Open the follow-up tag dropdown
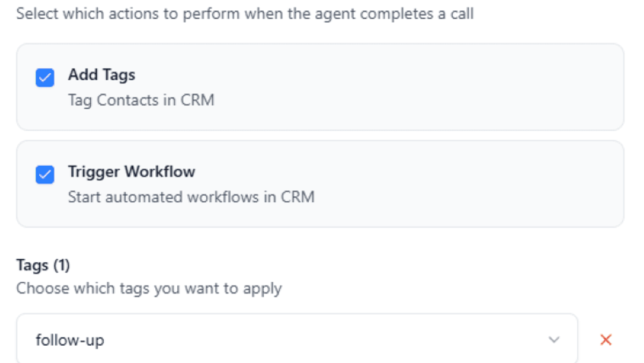644x363 pixels. point(297,339)
